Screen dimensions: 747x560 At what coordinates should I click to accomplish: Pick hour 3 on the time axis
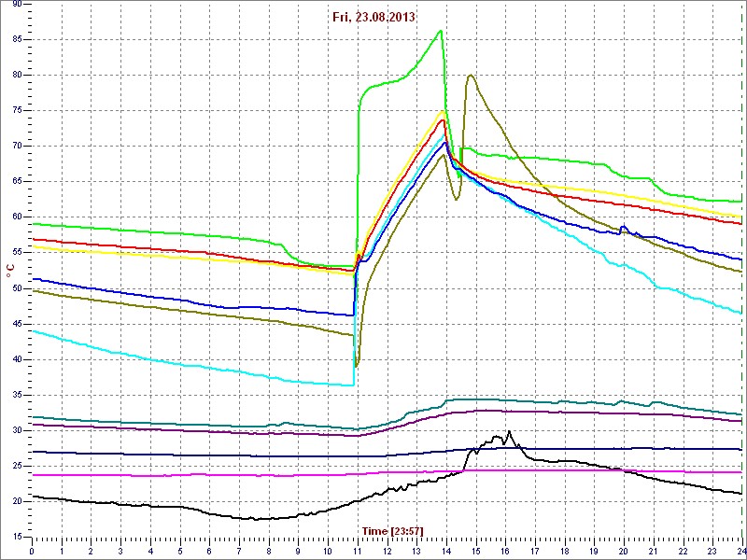[x=120, y=551]
